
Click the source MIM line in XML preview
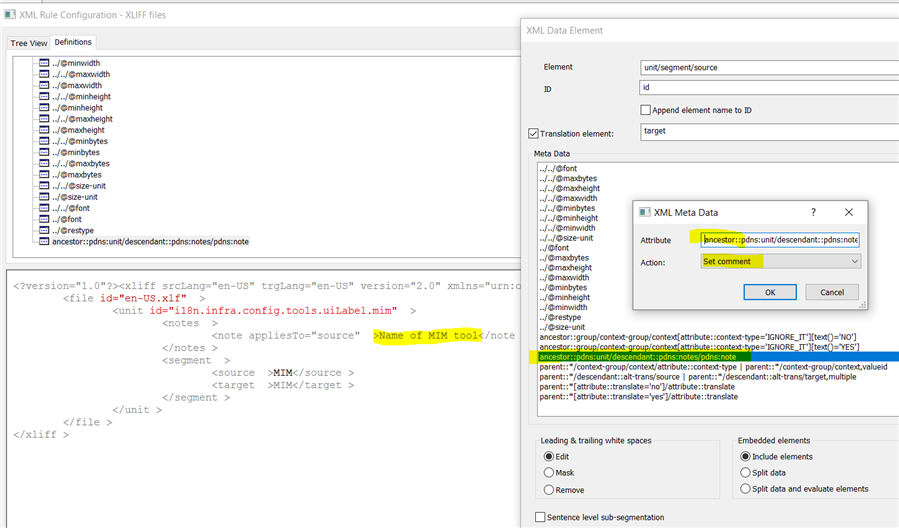coord(283,373)
